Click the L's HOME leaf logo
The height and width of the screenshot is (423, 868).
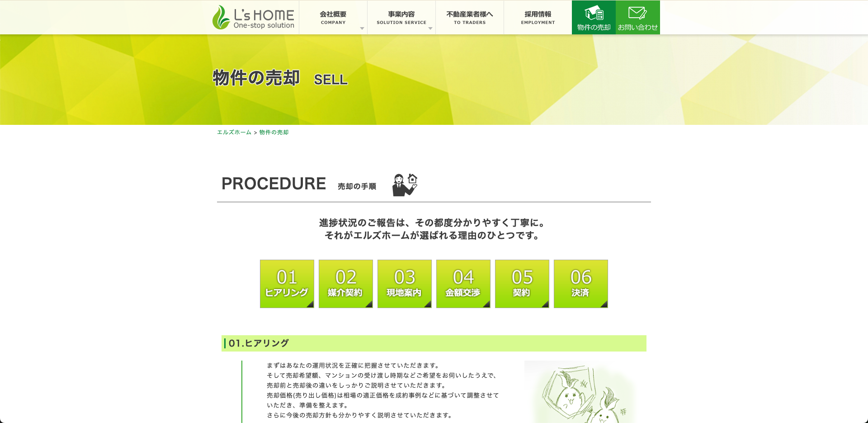(x=221, y=18)
